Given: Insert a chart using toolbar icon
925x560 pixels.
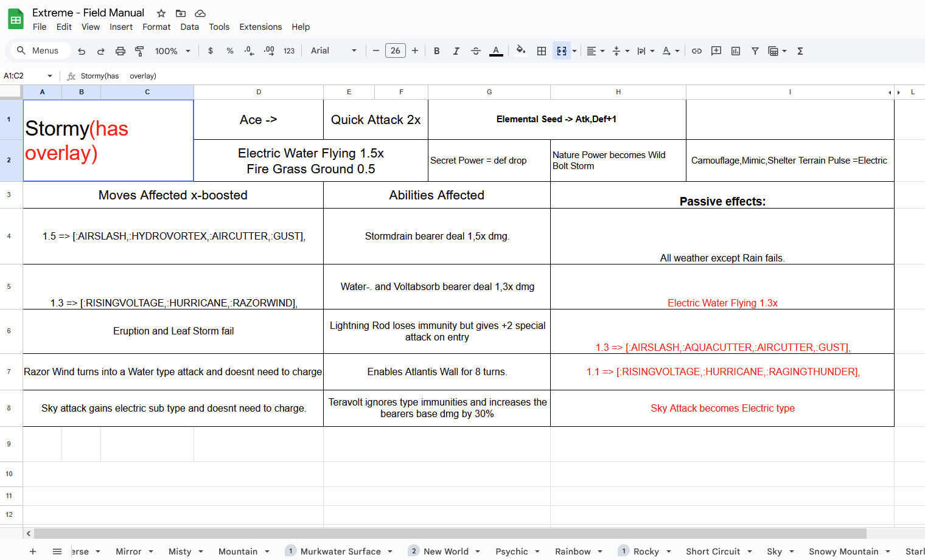Looking at the screenshot, I should pos(736,51).
